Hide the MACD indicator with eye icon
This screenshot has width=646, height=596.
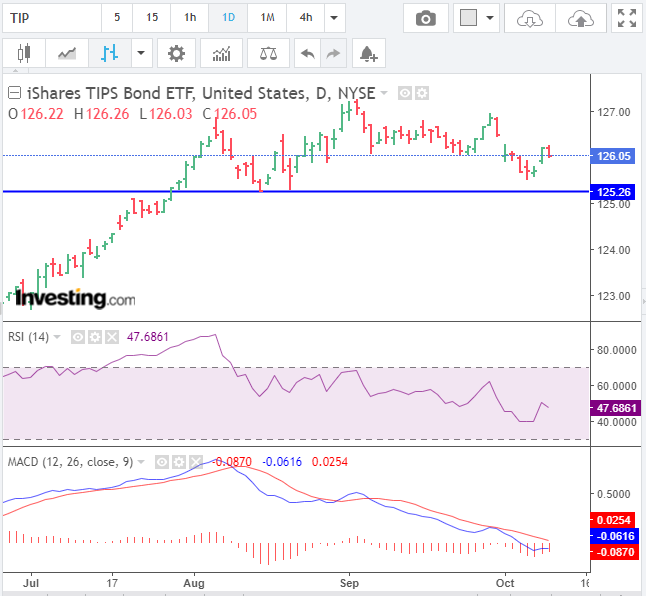(162, 462)
